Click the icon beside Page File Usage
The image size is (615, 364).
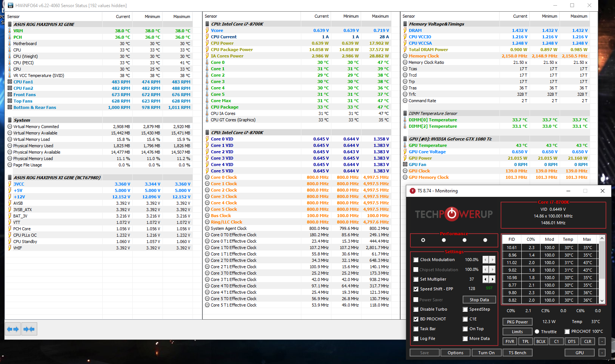coord(10,165)
